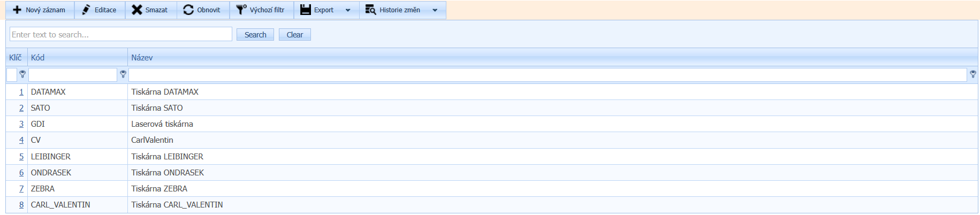
Task: Click the Editace pencil icon
Action: 86,10
